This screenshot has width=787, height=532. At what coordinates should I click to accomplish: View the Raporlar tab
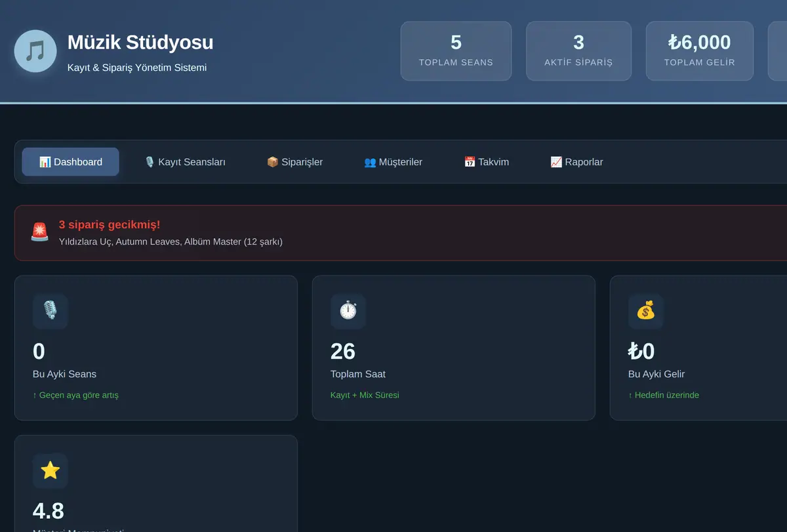point(576,162)
